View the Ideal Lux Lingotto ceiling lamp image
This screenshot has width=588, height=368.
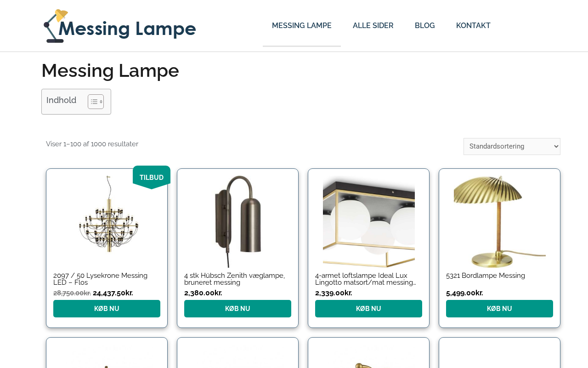(369, 221)
